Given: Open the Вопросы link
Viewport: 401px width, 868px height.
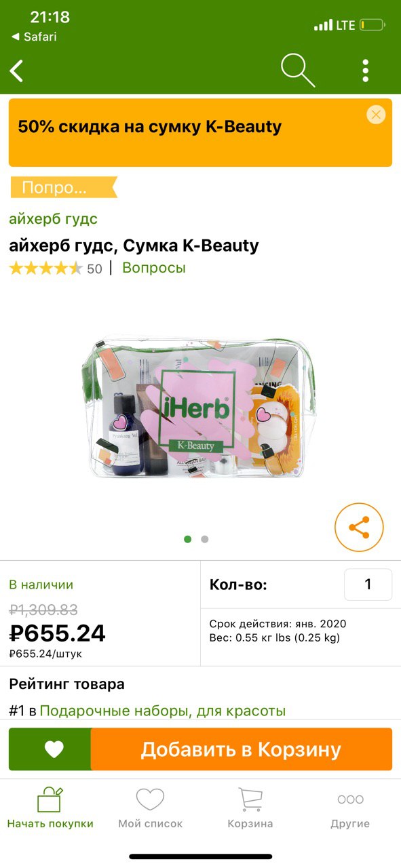Looking at the screenshot, I should pyautogui.click(x=153, y=268).
